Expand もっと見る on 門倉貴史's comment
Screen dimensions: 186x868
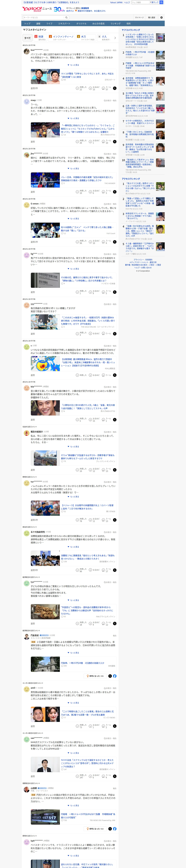[73, 653]
